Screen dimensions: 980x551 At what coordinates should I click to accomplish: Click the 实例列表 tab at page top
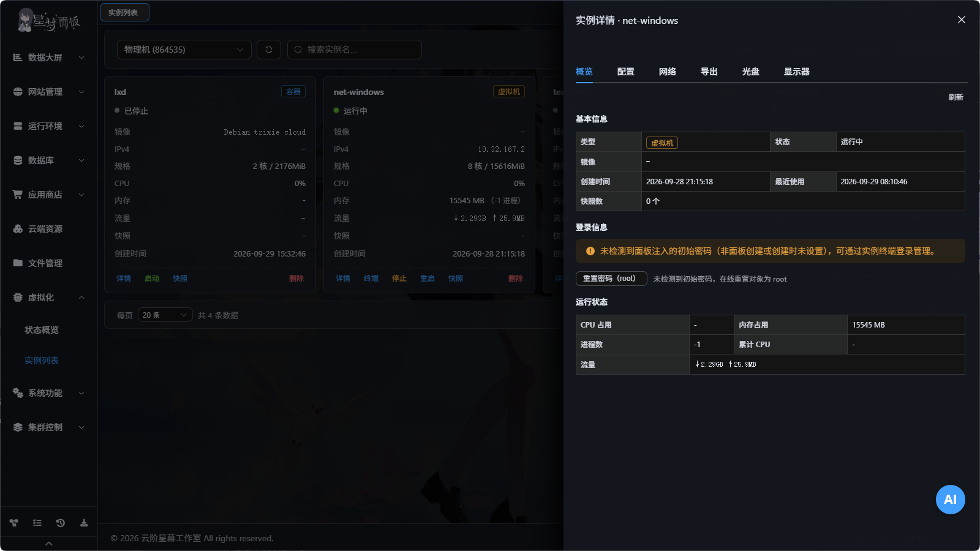pyautogui.click(x=125, y=12)
